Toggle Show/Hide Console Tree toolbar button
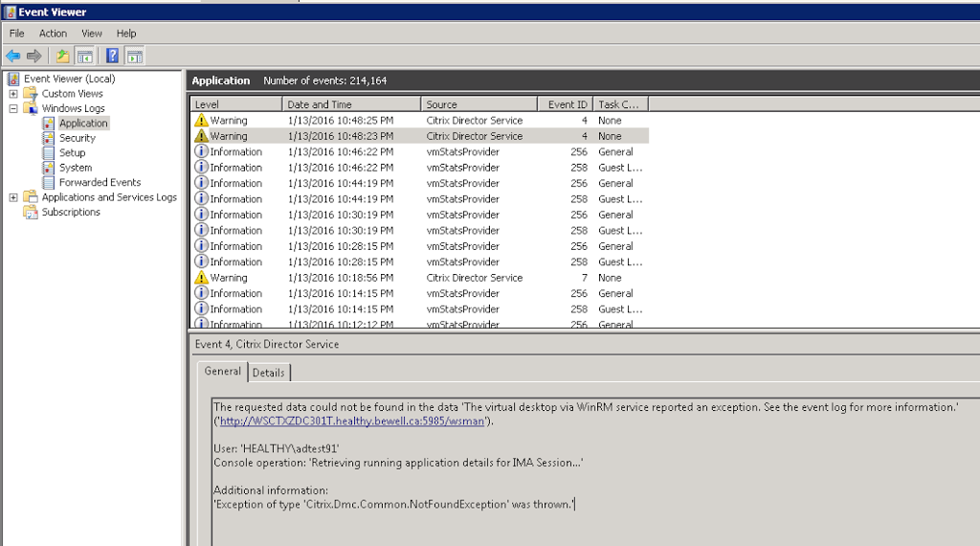The width and height of the screenshot is (980, 546). point(85,57)
